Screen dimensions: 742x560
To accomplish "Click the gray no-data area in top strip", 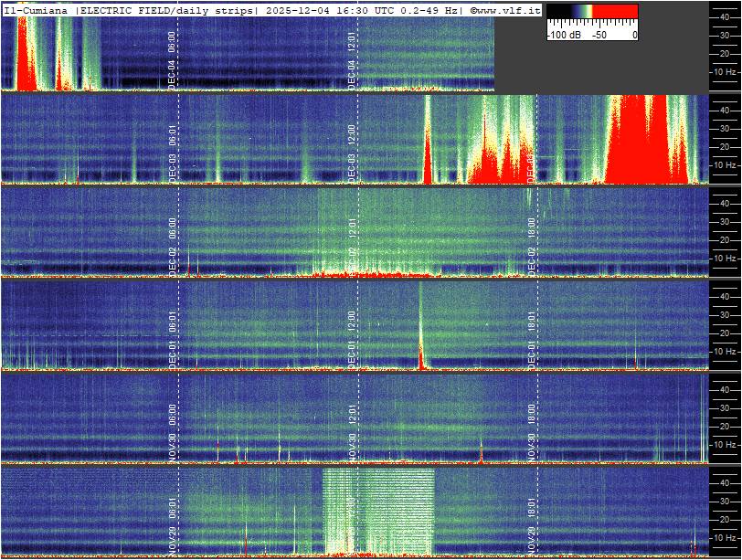I will pos(601,69).
